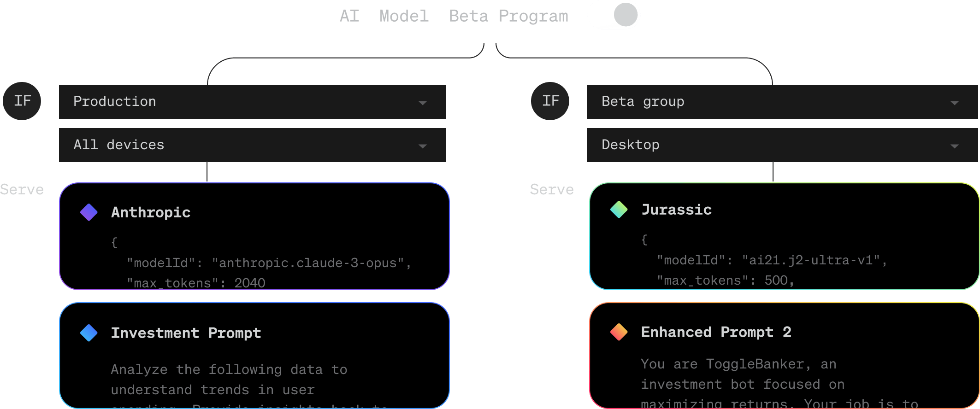Select the Jurassic model card title
This screenshot has width=980, height=409.
(677, 210)
